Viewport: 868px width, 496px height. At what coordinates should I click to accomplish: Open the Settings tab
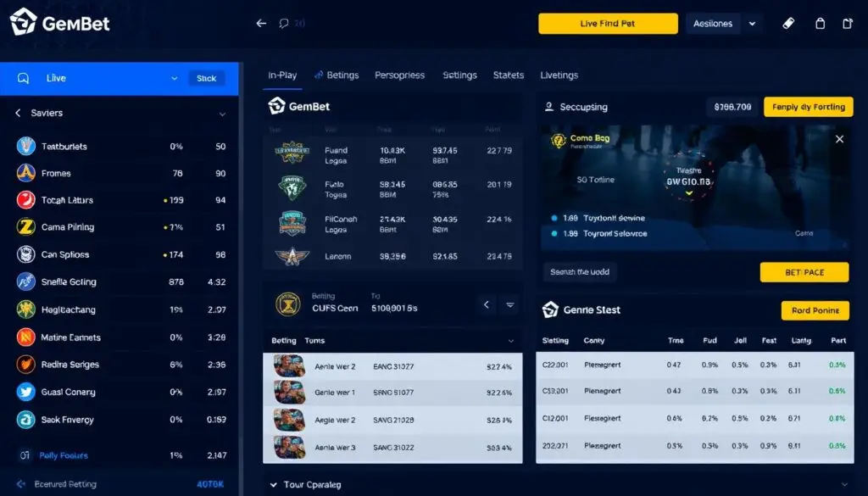[459, 75]
